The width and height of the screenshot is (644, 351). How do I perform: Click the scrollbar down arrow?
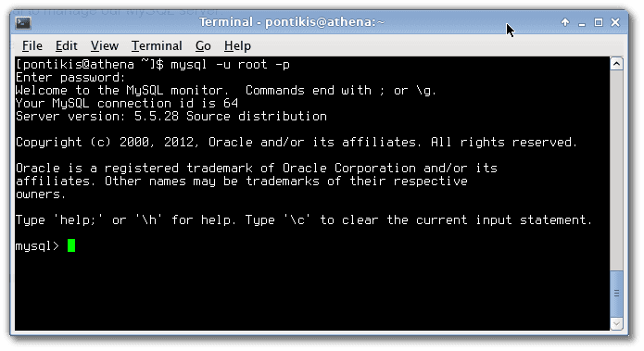[x=616, y=323]
